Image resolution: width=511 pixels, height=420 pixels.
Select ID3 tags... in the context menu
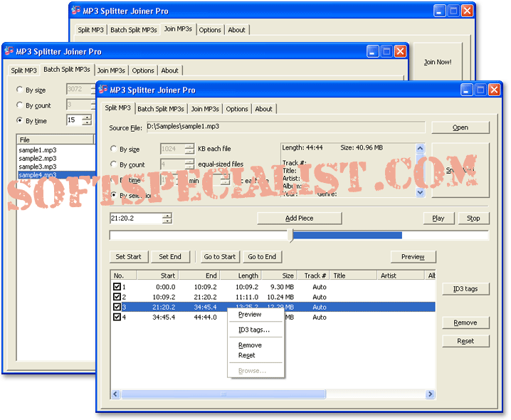(x=254, y=330)
